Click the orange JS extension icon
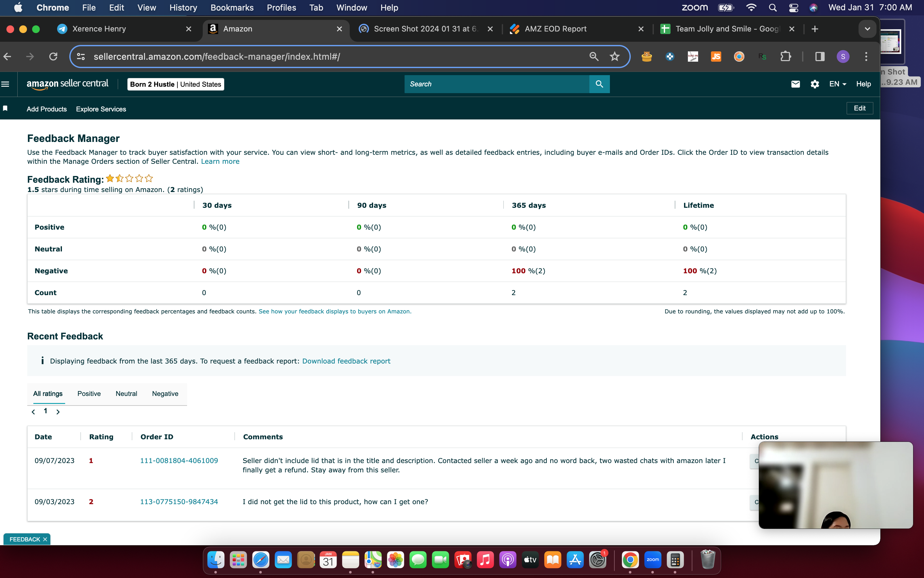This screenshot has width=924, height=578. coord(716,57)
